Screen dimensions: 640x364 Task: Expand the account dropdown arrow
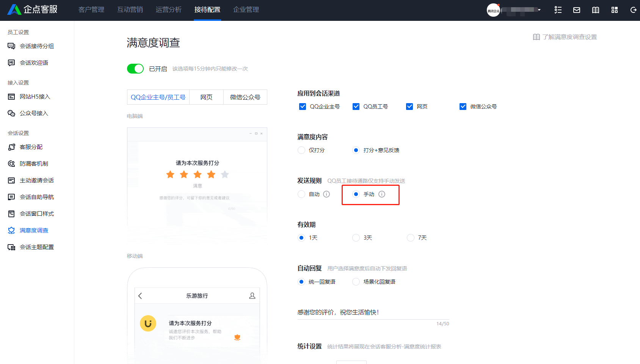[539, 10]
